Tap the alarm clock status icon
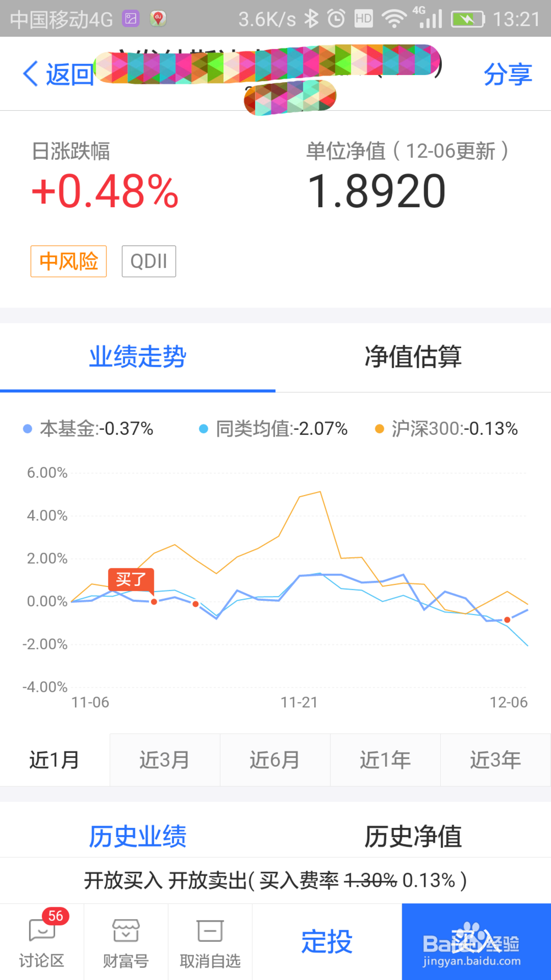This screenshot has height=980, width=551. tap(336, 19)
